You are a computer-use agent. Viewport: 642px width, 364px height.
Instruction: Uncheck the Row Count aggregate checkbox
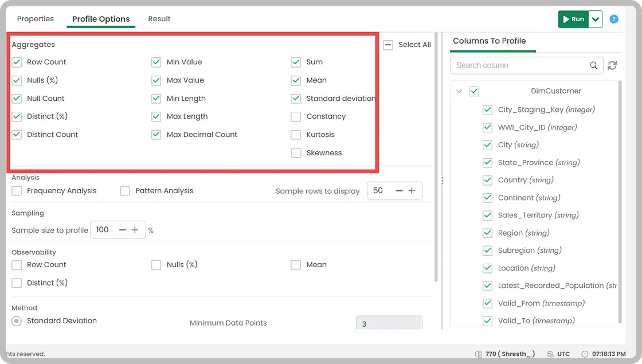[17, 62]
